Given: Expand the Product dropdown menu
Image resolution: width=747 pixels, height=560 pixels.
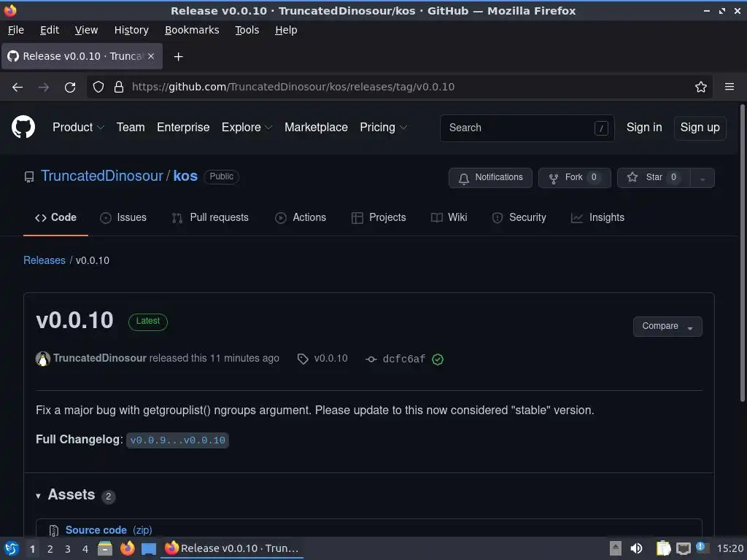Looking at the screenshot, I should [x=78, y=127].
